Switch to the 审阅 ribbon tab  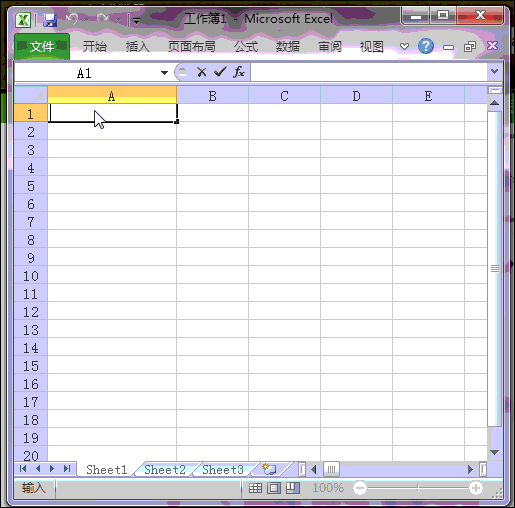[330, 46]
